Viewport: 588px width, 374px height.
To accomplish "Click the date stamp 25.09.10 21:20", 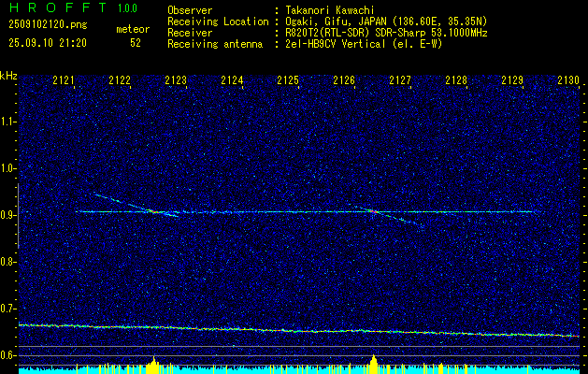I will (x=48, y=43).
